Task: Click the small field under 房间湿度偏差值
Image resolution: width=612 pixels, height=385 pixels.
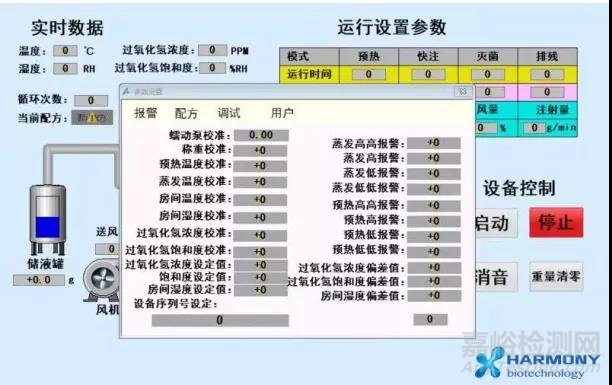Action: pos(430,319)
